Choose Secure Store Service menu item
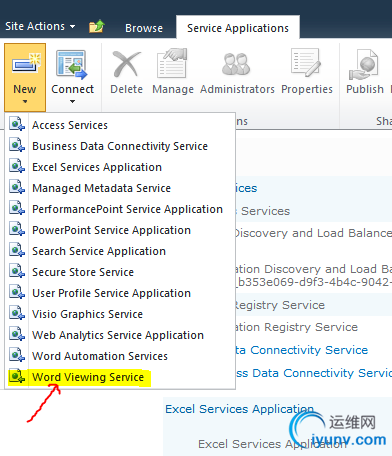 (83, 272)
